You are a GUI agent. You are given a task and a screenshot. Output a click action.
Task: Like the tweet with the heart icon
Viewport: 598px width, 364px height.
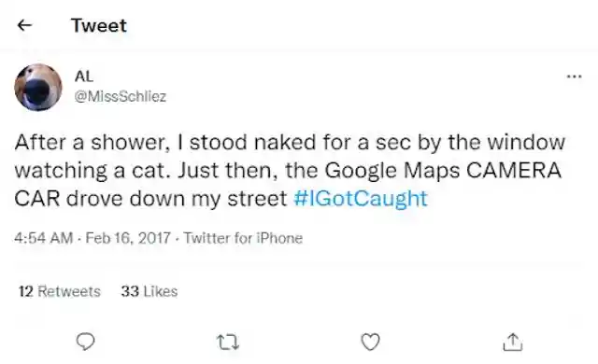pos(370,342)
